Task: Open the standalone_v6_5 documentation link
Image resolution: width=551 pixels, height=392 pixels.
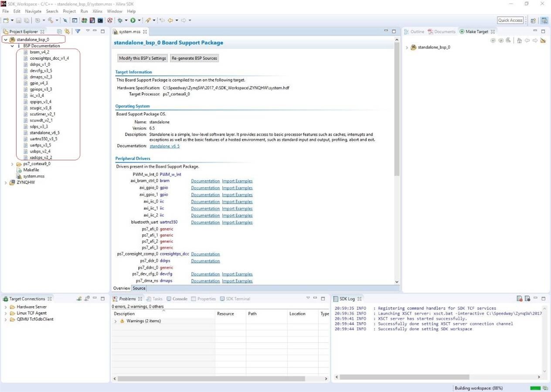Action: tap(164, 147)
